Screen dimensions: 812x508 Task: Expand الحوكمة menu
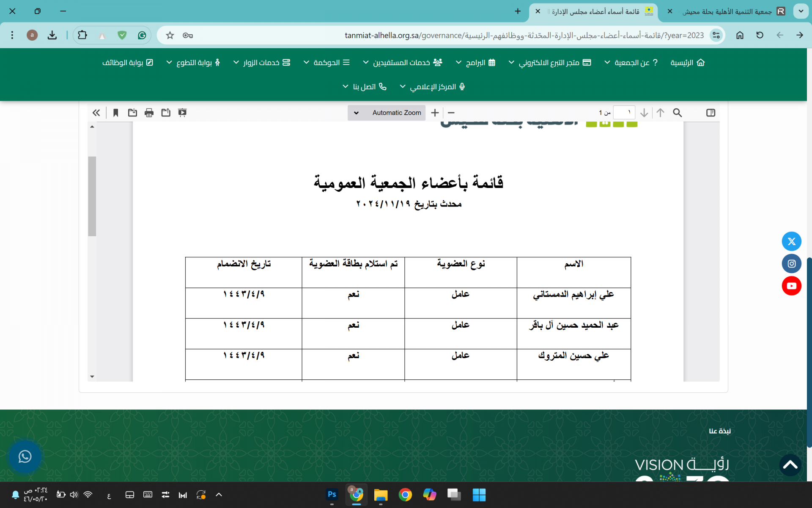(x=326, y=63)
